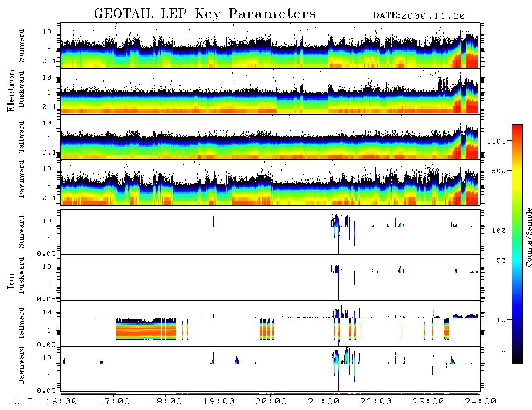This screenshot has height=410, width=532.
Task: Click the "Counts/Sample" color bar label
Action: tap(528, 237)
